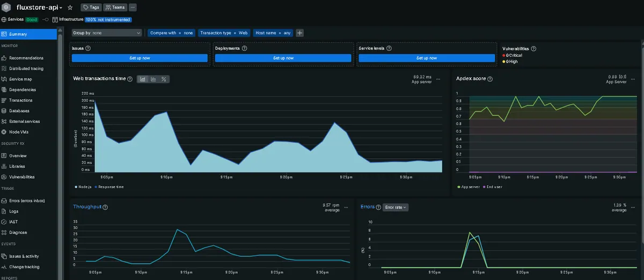
Task: Click the Security RX Overview icon
Action: click(x=4, y=156)
